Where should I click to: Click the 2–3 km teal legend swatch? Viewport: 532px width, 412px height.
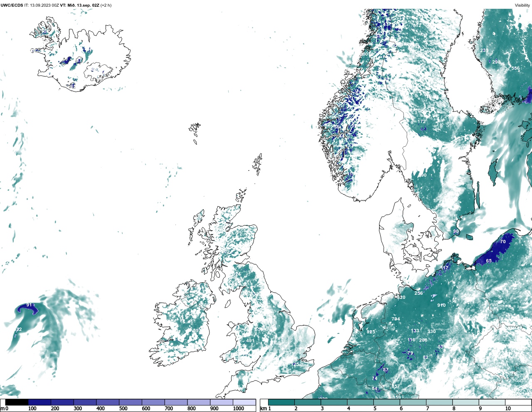pos(308,402)
